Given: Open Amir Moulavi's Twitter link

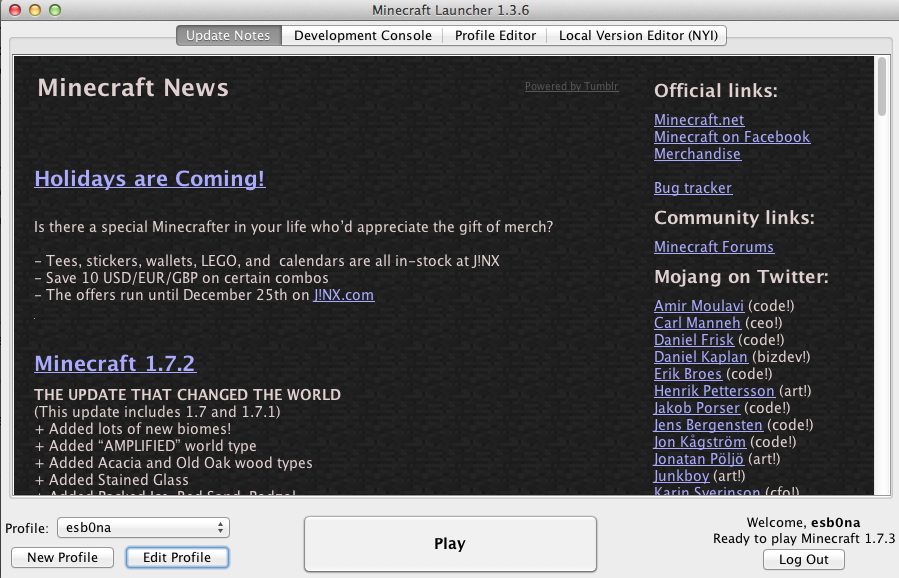Looking at the screenshot, I should click(699, 306).
